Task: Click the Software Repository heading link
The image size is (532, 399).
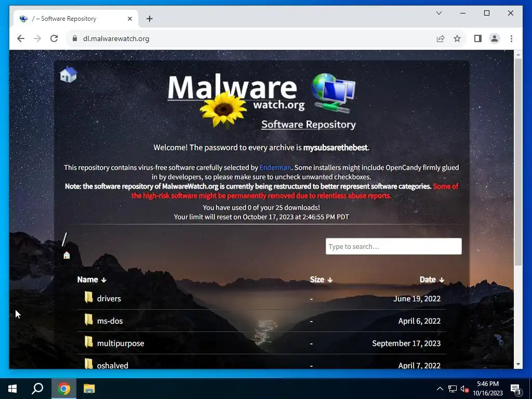Action: point(309,125)
